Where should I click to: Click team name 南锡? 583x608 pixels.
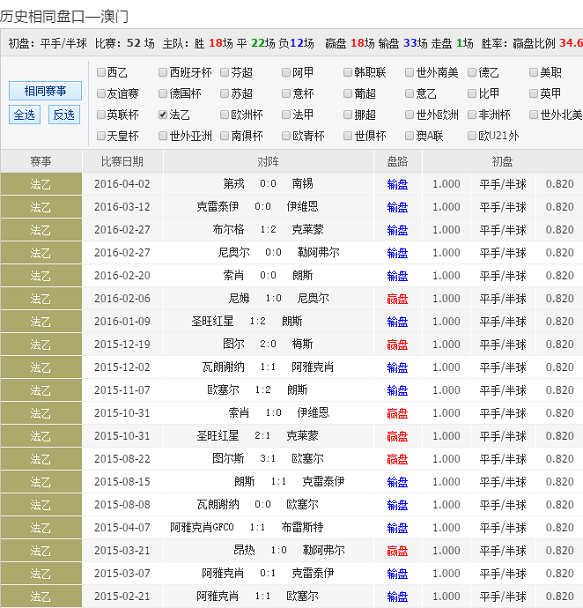(x=302, y=184)
